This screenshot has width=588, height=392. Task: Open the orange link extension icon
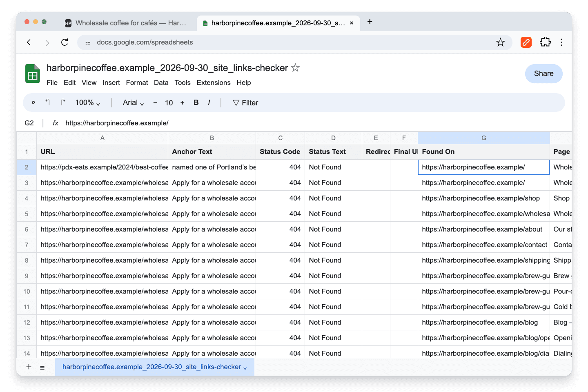tap(526, 42)
